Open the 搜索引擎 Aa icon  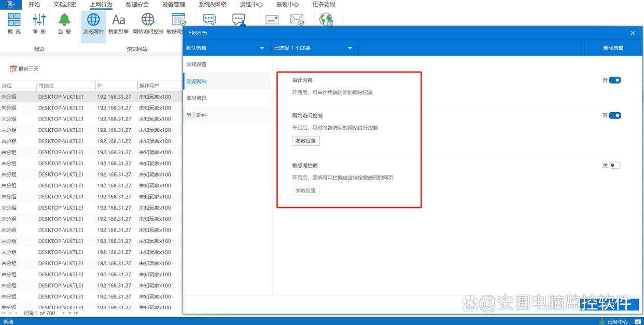119,23
